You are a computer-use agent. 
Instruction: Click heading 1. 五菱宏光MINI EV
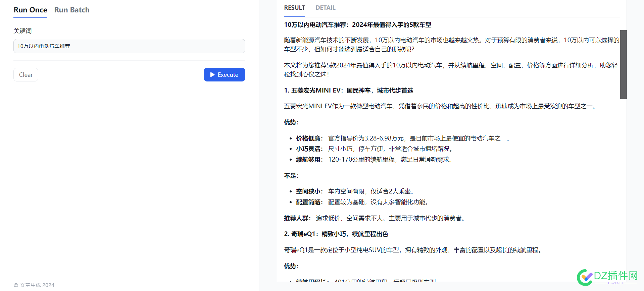tap(348, 91)
